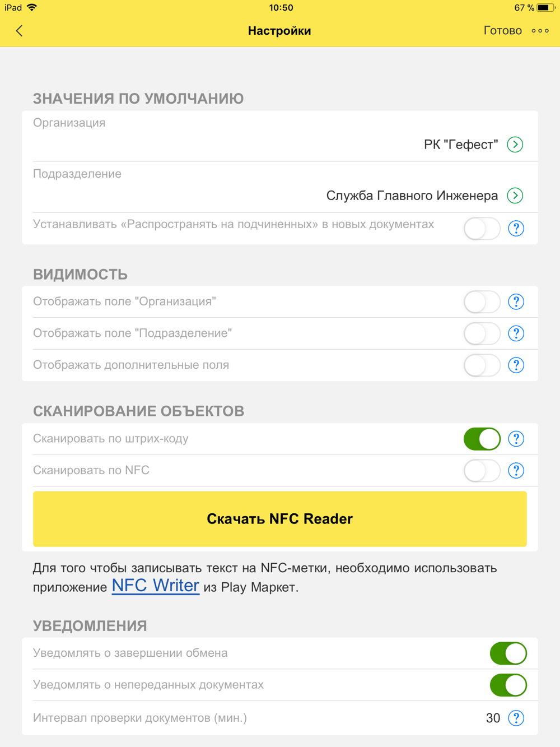Toggle Уведомлять о непереданных документах switch
560x747 pixels.
508,685
